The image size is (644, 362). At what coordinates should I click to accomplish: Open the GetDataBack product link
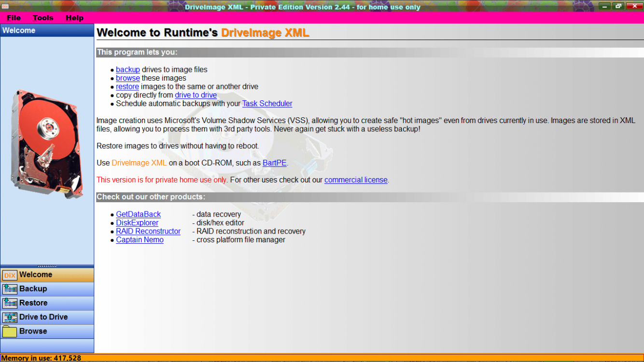[x=138, y=214]
